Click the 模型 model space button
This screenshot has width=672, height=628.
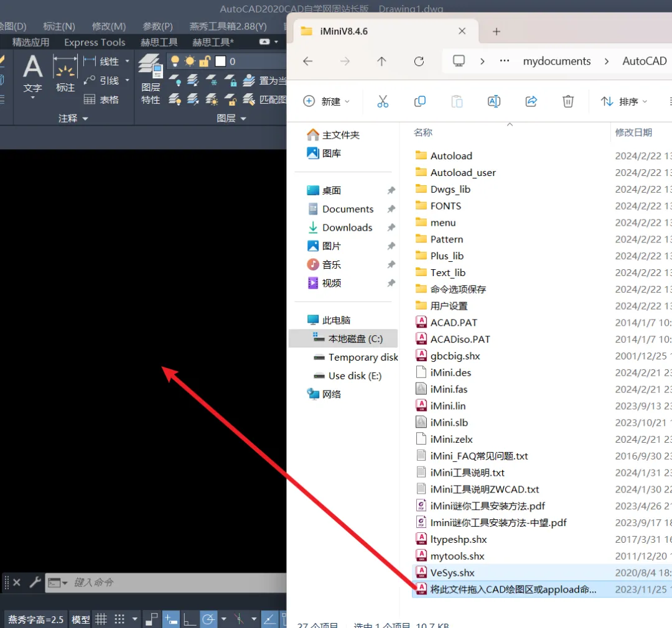(80, 619)
